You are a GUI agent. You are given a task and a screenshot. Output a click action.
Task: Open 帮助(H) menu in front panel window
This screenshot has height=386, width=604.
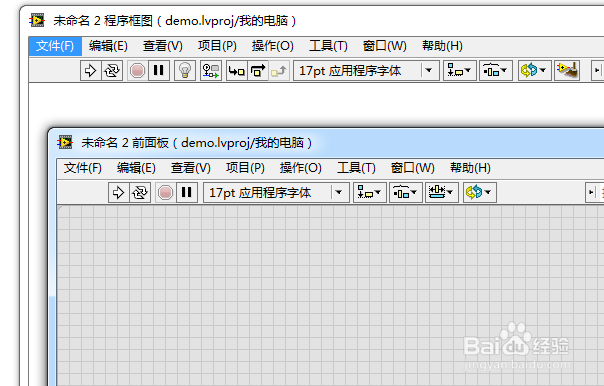click(x=470, y=168)
